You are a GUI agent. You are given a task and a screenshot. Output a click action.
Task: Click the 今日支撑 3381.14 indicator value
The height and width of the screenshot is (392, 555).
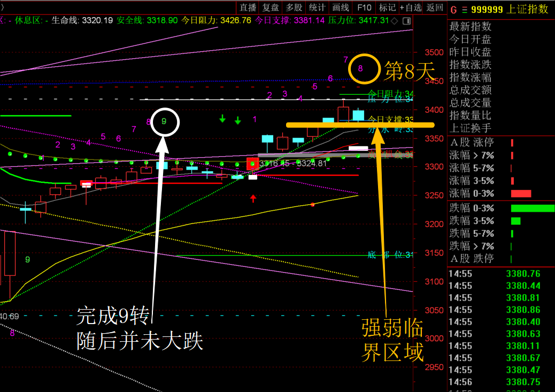pos(290,20)
